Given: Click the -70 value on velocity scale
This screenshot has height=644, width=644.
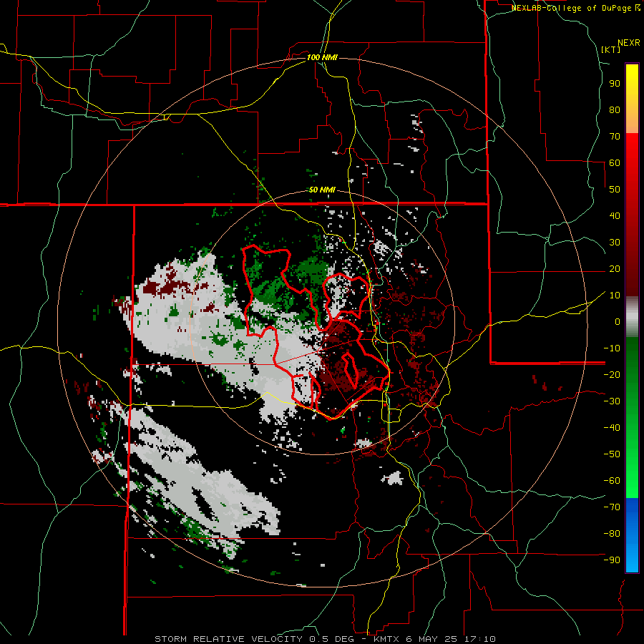Looking at the screenshot, I should [x=612, y=507].
